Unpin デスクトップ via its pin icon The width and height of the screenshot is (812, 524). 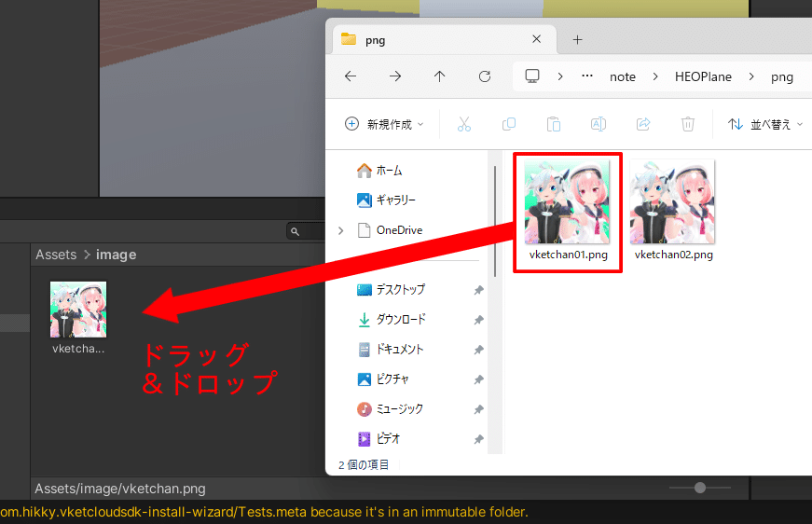[x=478, y=291]
